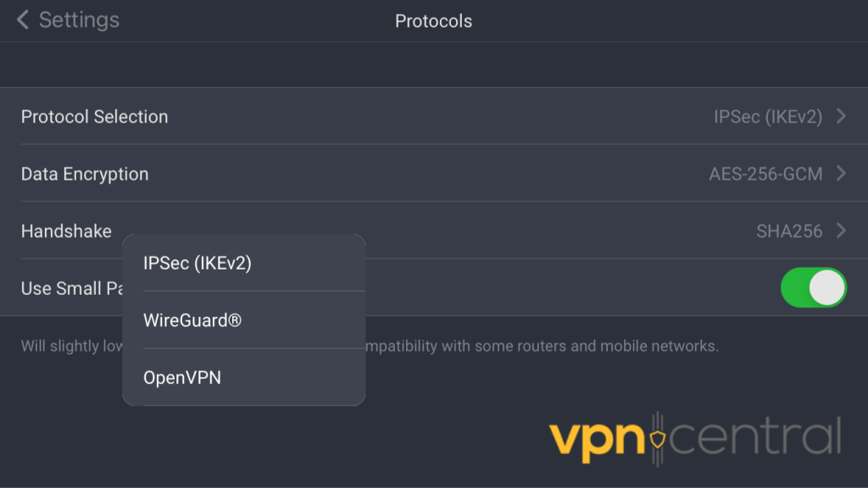Choose OpenVPN in the open dropdown
Image resolution: width=868 pixels, height=488 pixels.
pos(181,377)
